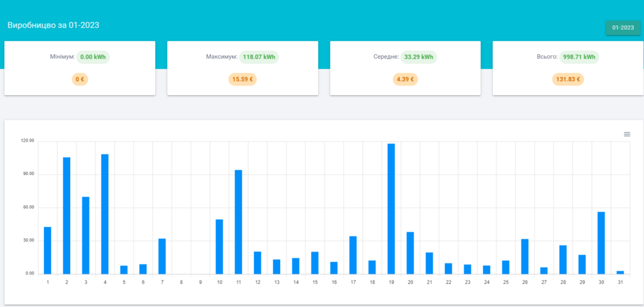644x307 pixels.
Task: Select the tallest bar for day 19
Action: click(391, 209)
